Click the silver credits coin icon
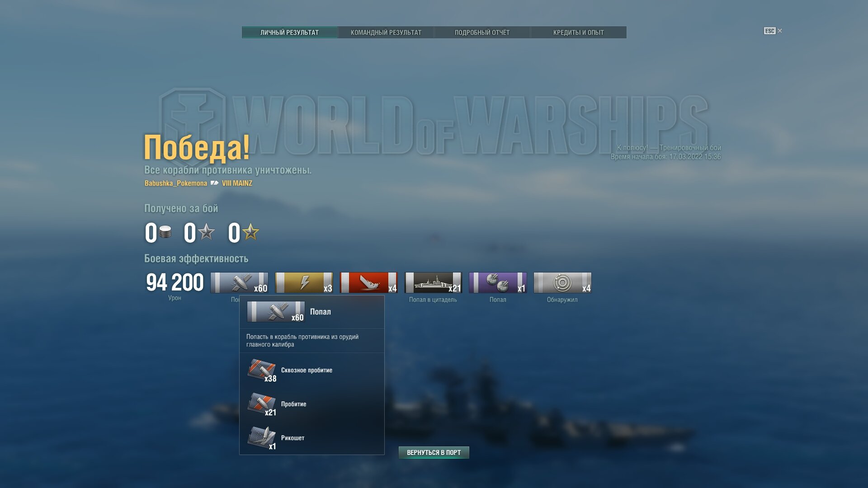The width and height of the screenshot is (868, 488). (165, 232)
